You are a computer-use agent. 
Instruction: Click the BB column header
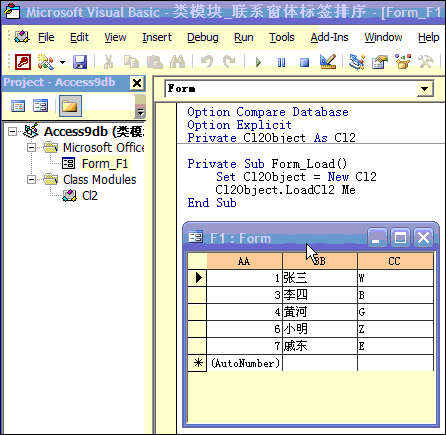tap(320, 261)
